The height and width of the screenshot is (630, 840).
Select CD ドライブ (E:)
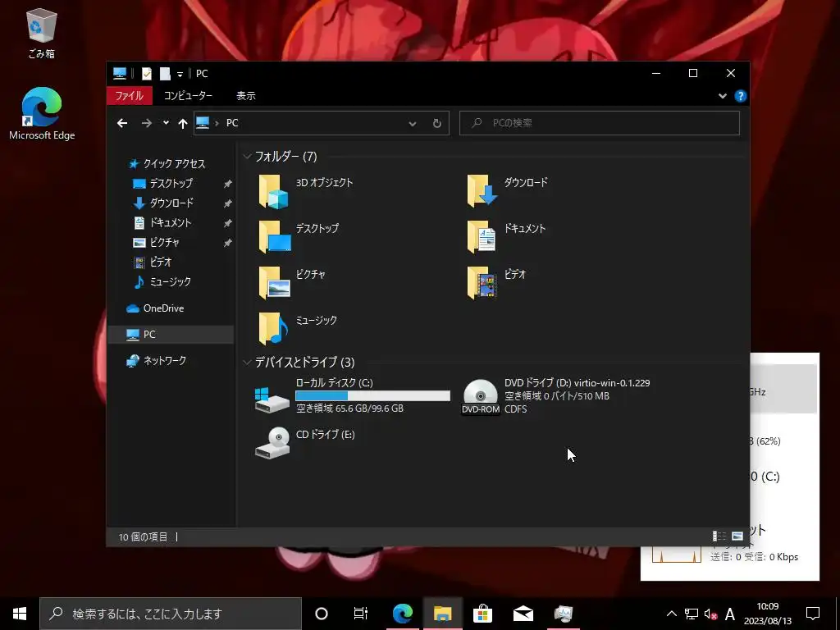click(x=304, y=442)
